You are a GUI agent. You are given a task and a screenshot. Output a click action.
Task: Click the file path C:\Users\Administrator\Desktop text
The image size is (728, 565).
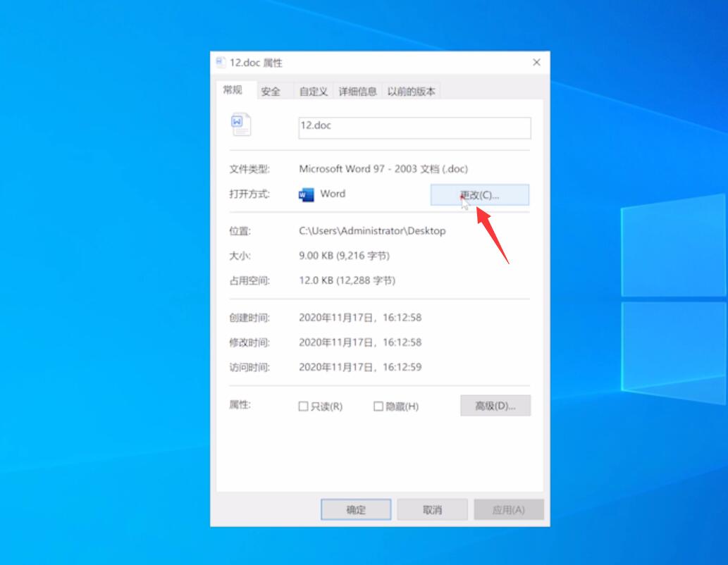373,230
